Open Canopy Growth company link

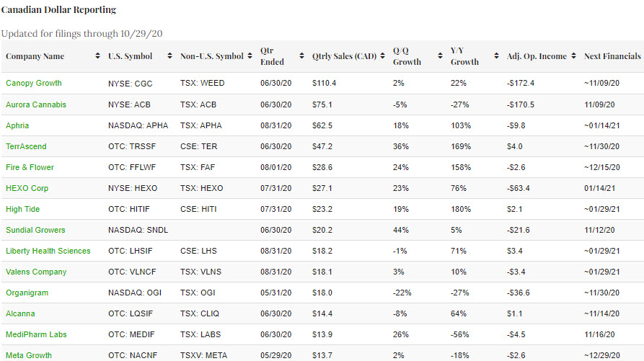click(x=34, y=84)
